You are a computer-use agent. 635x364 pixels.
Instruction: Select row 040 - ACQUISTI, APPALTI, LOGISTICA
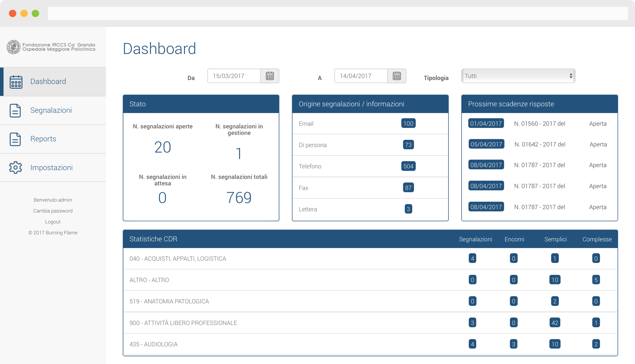click(x=370, y=258)
